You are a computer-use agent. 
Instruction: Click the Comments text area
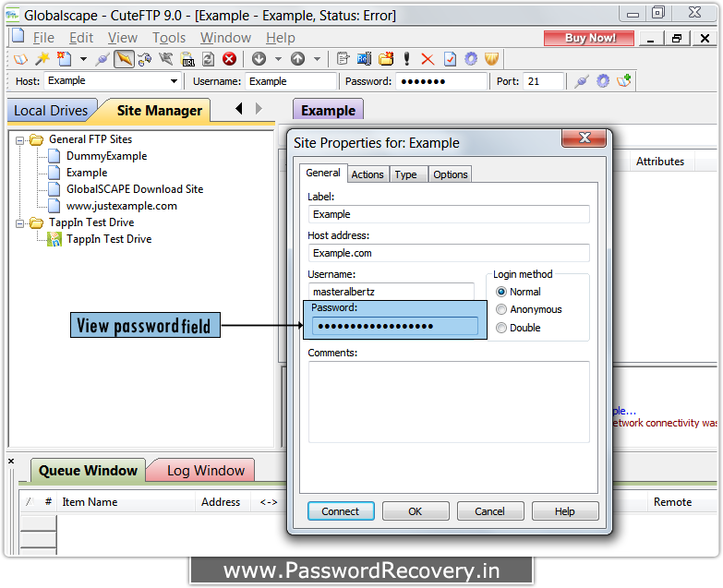pyautogui.click(x=449, y=402)
